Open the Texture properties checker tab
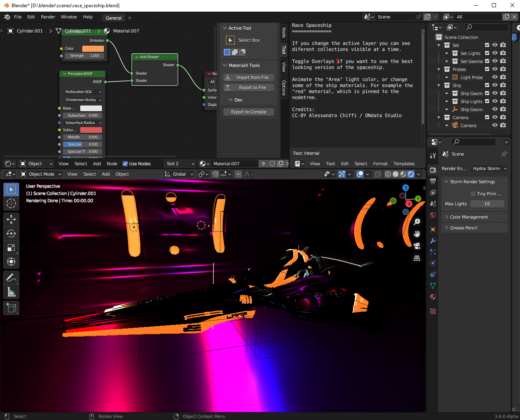Screen dimensions: 520x420 click(433, 311)
